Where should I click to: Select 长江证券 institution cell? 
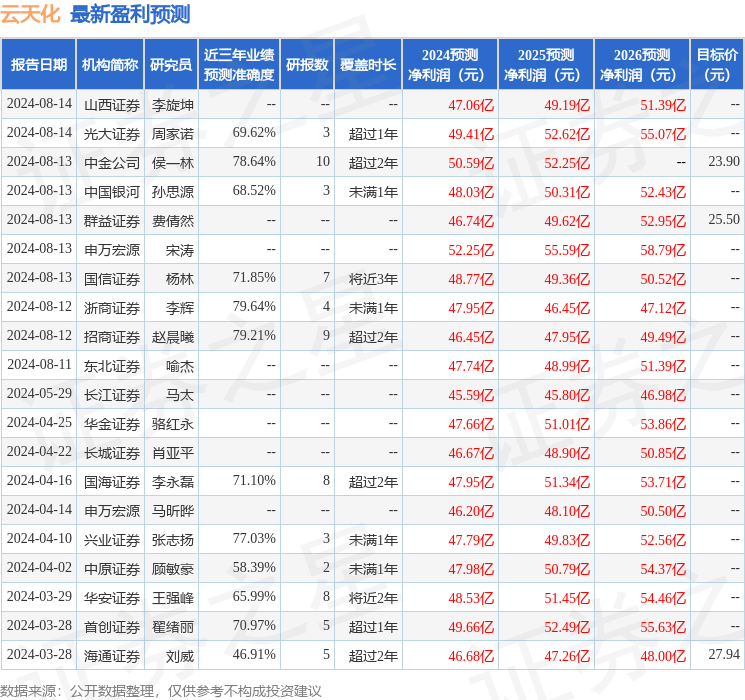(112, 395)
